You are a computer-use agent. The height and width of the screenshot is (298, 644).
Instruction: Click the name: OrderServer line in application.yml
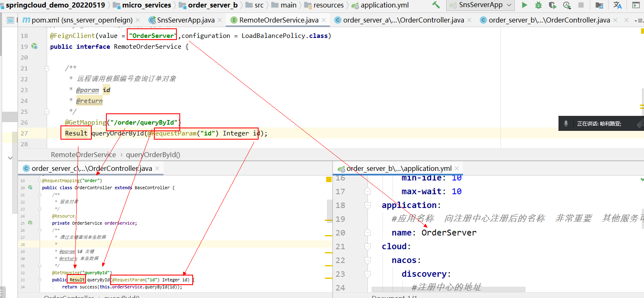(434, 233)
